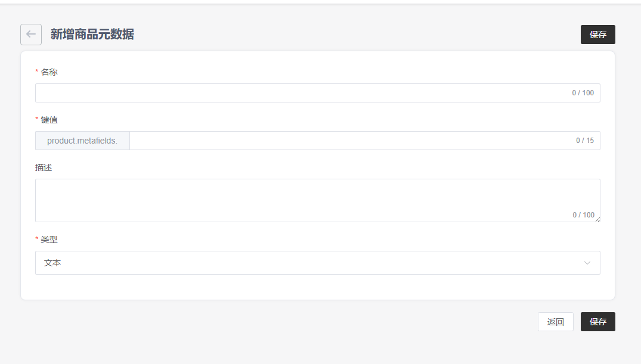The height and width of the screenshot is (364, 641).
Task: Click the 0 / 15 counter in 键值 field
Action: point(584,141)
